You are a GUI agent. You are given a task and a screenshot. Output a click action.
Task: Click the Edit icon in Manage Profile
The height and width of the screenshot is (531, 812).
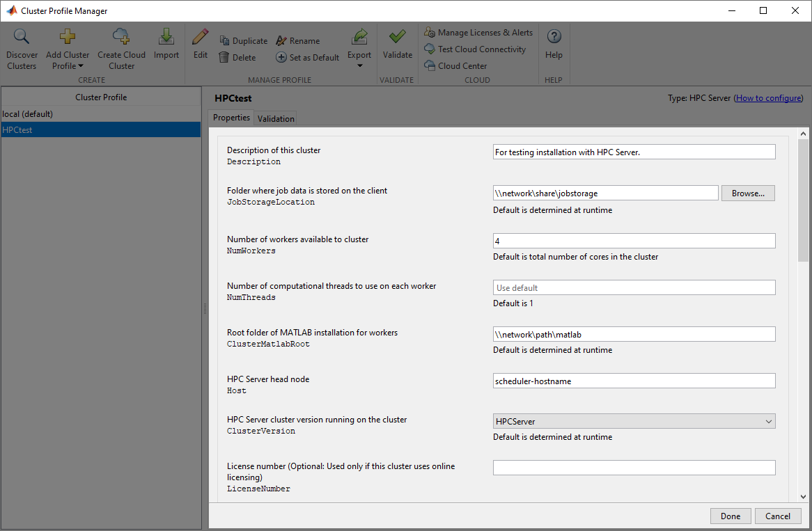pyautogui.click(x=200, y=38)
